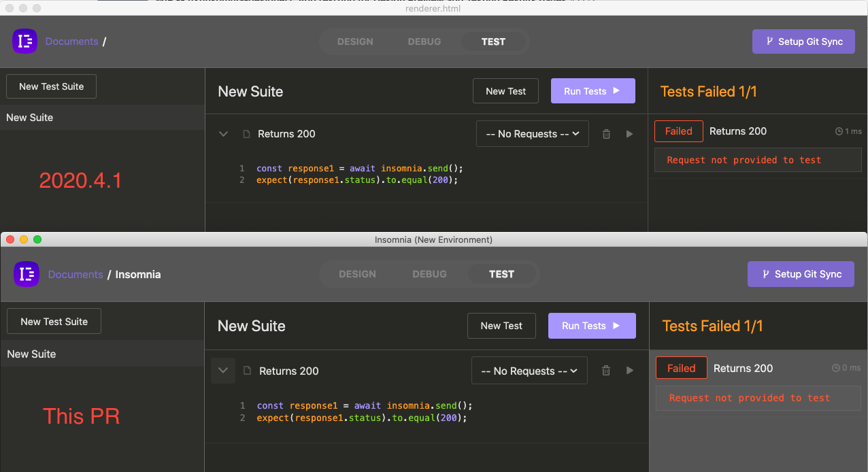The image size is (868, 472).
Task: Click Tests Failed 1/1 heading in Insomnia window
Action: (x=712, y=326)
